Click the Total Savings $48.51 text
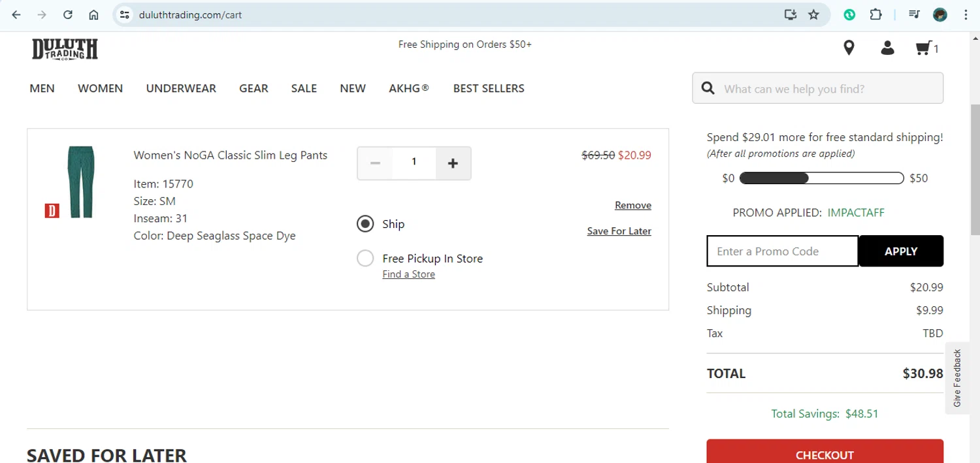 click(x=825, y=413)
